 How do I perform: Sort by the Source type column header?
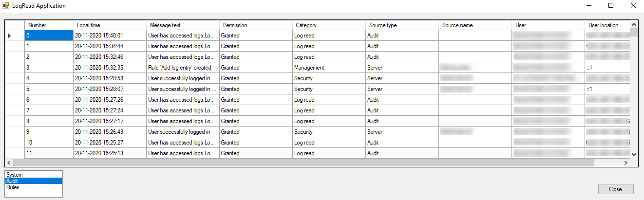tap(402, 25)
